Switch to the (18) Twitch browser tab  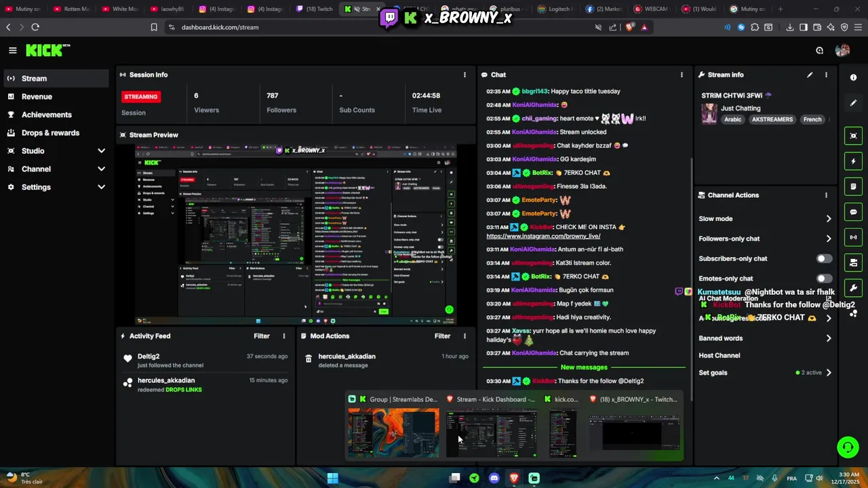[x=314, y=9]
